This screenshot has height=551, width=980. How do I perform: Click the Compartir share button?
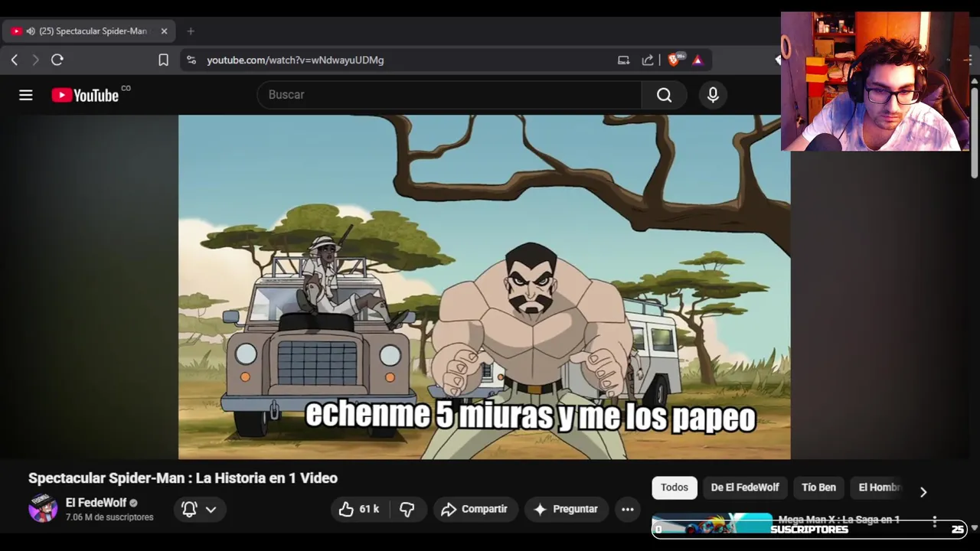point(475,509)
